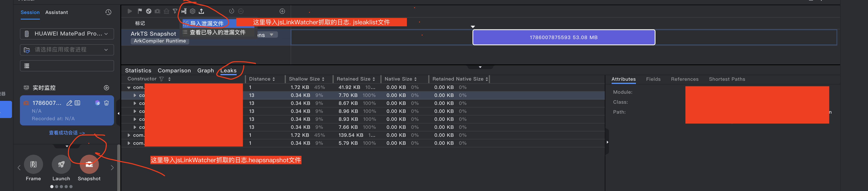The height and width of the screenshot is (191, 868).
Task: Collapse the first com. constructor row
Action: [129, 88]
